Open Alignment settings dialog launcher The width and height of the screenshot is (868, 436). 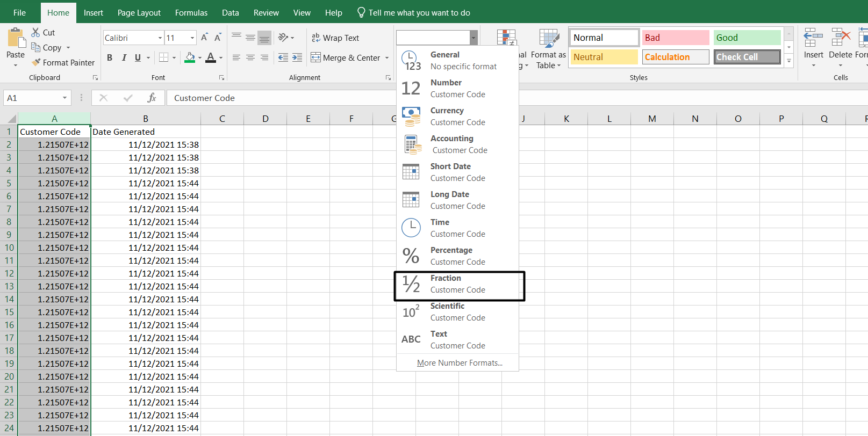point(388,78)
